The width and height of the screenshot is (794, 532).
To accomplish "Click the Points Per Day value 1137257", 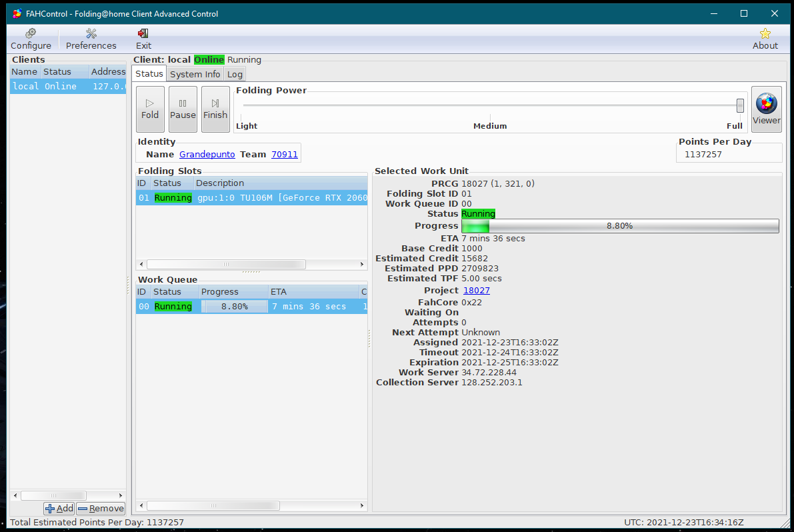I will (x=703, y=155).
